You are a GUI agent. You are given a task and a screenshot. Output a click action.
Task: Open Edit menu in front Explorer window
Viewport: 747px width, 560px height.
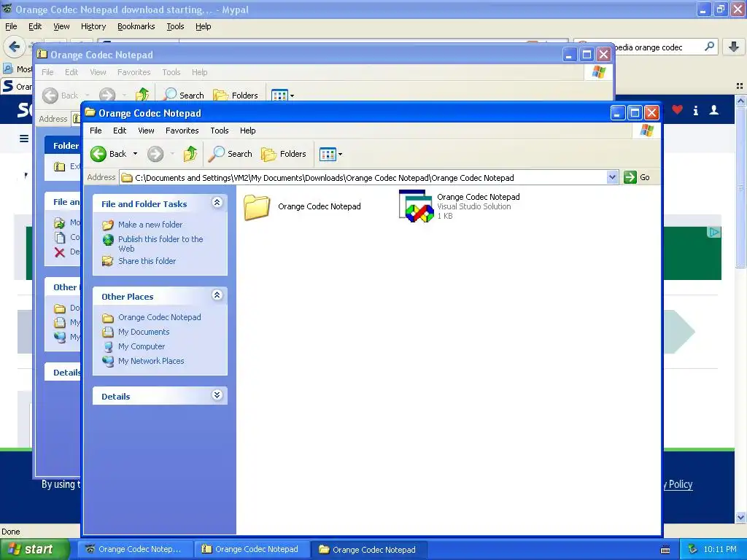[120, 131]
